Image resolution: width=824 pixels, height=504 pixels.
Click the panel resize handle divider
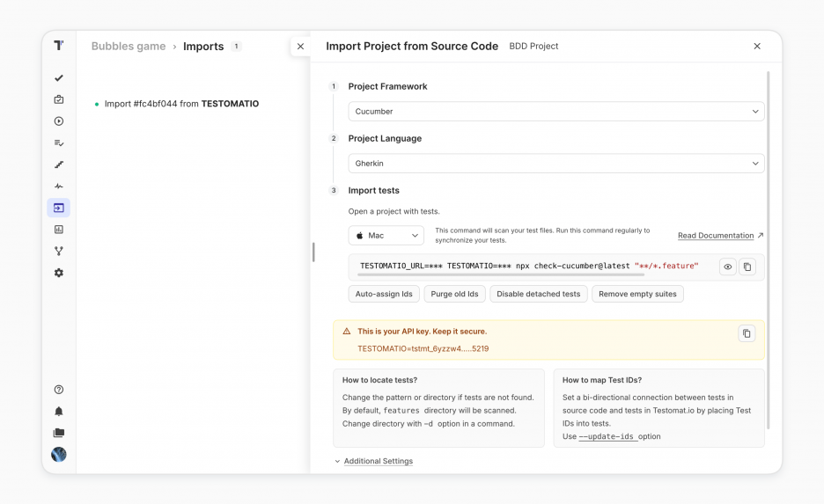313,252
